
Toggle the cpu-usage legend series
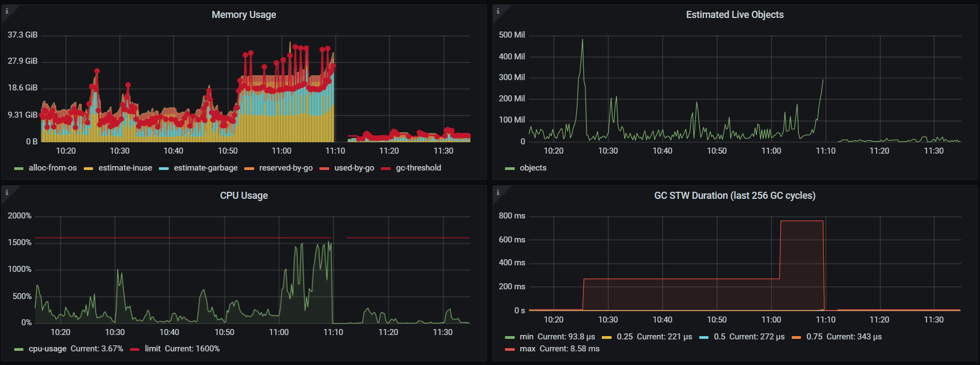(47, 349)
